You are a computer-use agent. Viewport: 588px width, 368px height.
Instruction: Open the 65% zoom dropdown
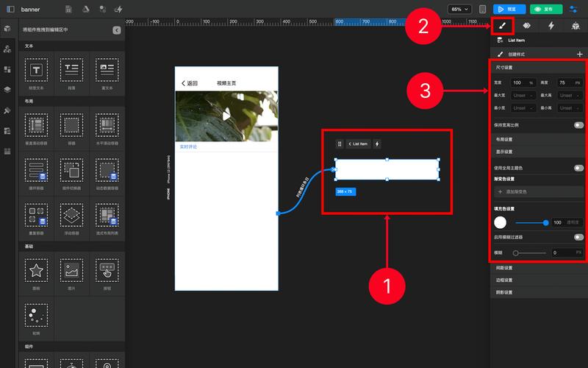[x=459, y=9]
